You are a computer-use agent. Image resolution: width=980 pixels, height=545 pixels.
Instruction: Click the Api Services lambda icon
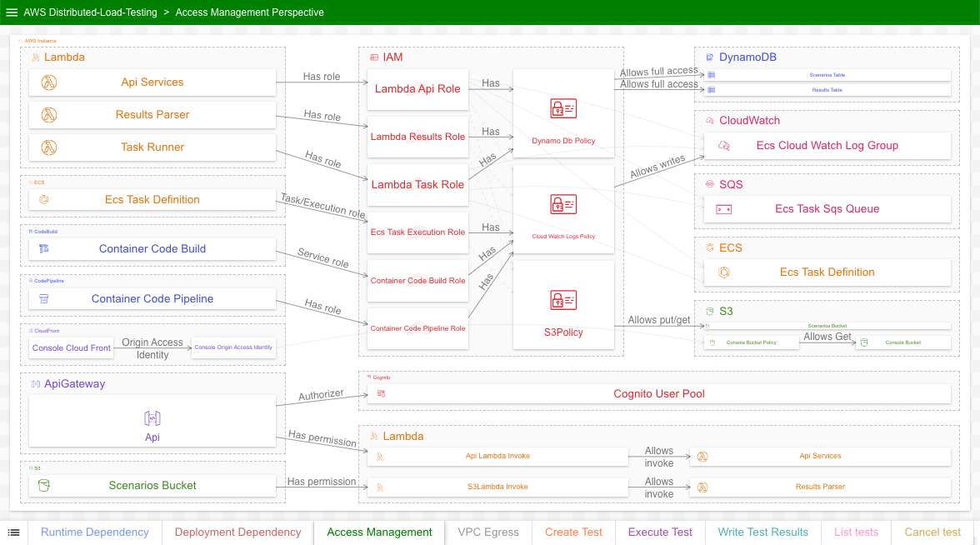(x=48, y=82)
